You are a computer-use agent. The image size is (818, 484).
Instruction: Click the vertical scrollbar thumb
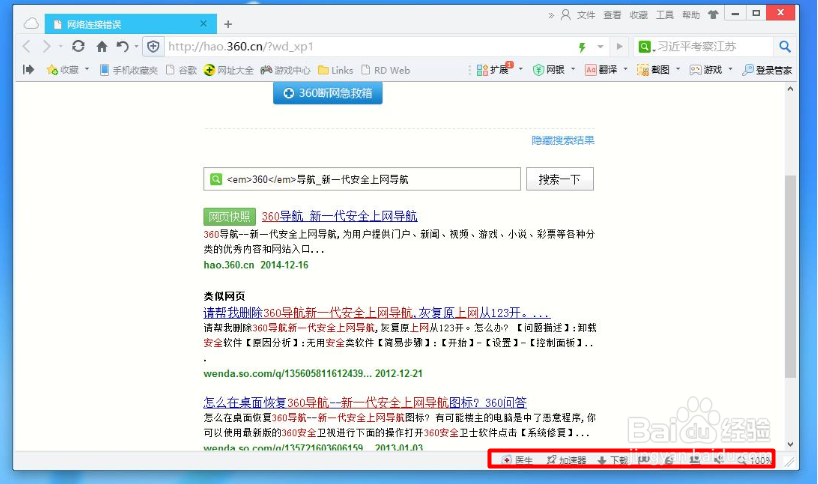(790, 276)
